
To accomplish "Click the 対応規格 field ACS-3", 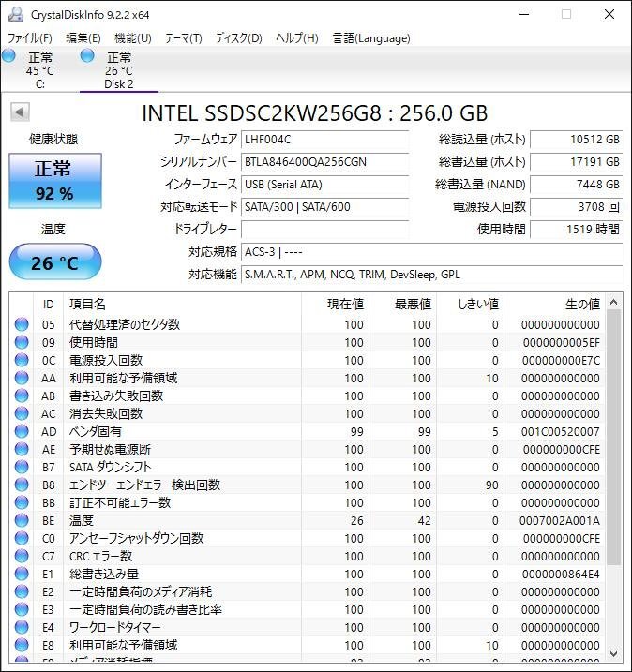I will 431,252.
